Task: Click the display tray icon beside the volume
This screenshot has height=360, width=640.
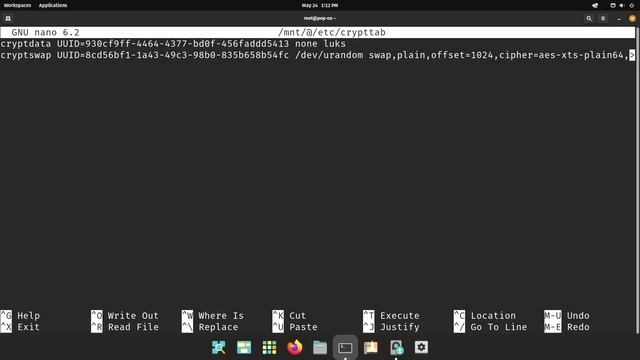Action: pyautogui.click(x=613, y=5)
